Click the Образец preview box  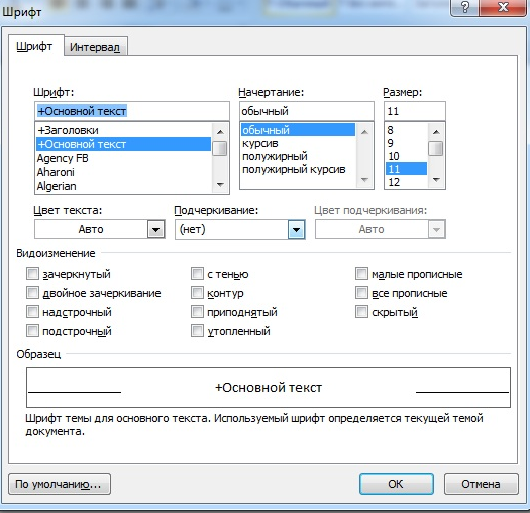pyautogui.click(x=268, y=387)
